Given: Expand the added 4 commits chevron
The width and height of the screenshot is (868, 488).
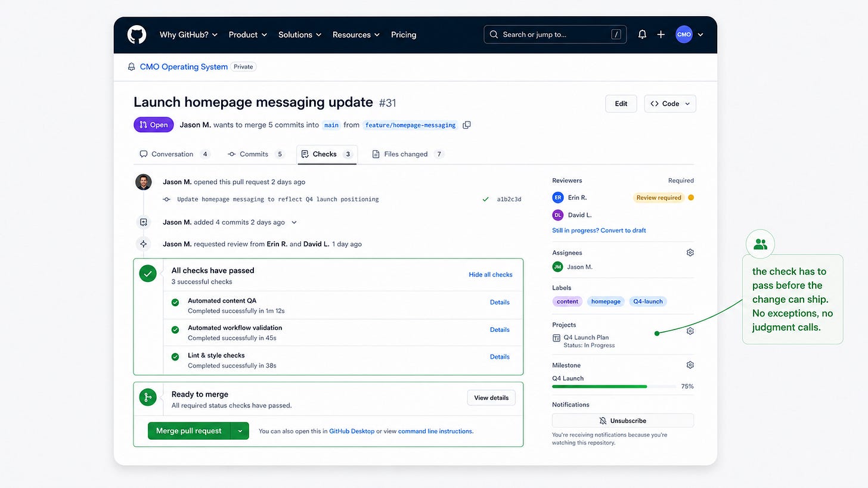Looking at the screenshot, I should [294, 222].
